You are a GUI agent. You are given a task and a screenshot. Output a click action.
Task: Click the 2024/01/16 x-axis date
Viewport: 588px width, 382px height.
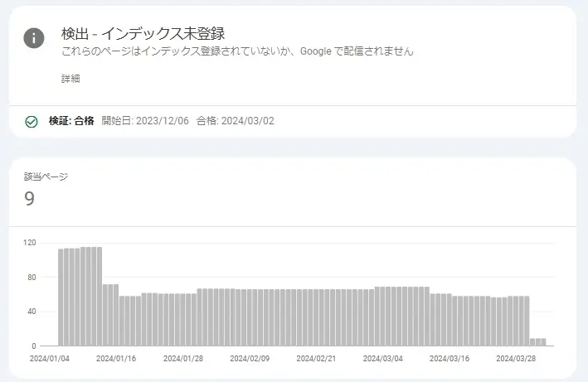tap(116, 359)
